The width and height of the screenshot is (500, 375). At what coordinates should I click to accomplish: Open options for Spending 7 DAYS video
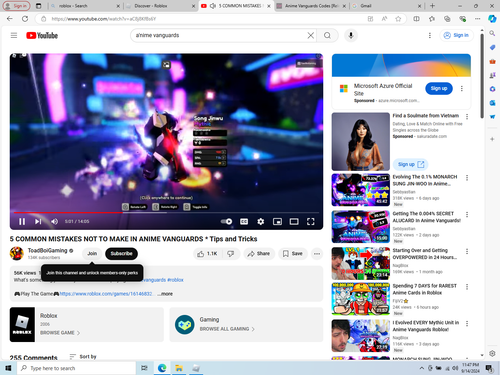(467, 287)
